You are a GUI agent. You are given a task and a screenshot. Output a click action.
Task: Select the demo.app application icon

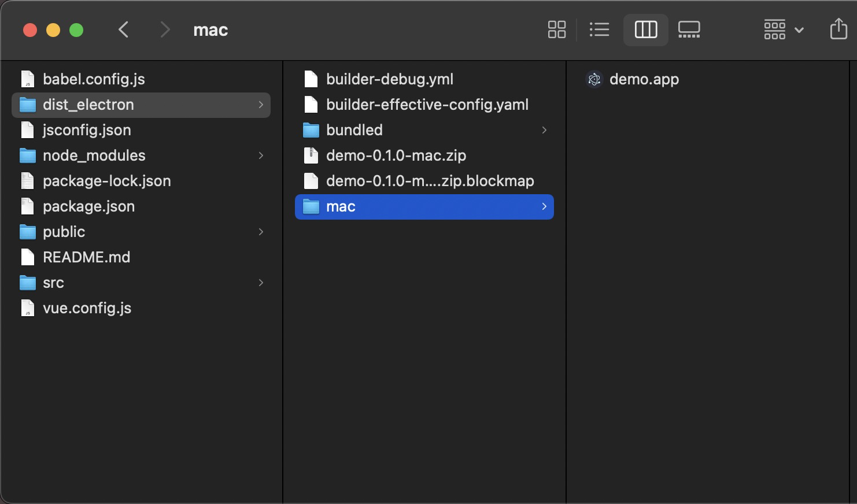pyautogui.click(x=644, y=79)
